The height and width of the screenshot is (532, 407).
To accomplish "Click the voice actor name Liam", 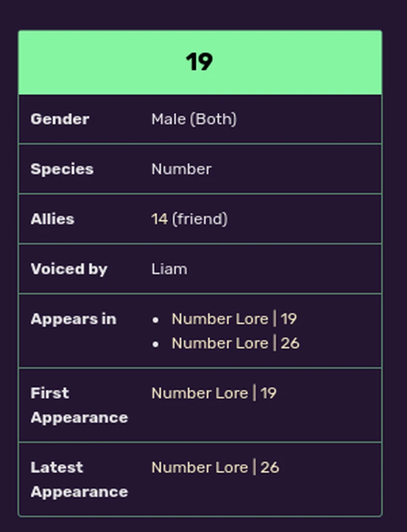I will 169,269.
